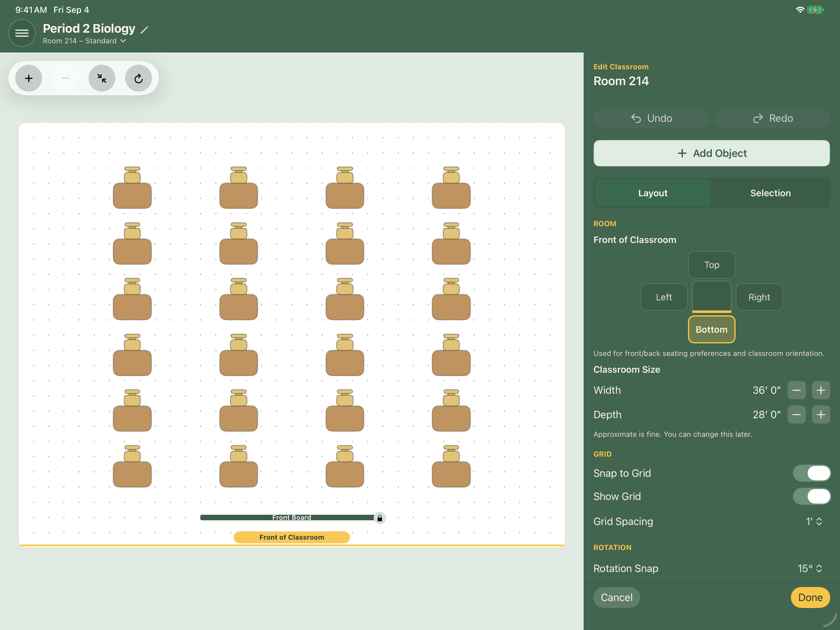Click the Undo button
The height and width of the screenshot is (630, 840).
pos(651,118)
